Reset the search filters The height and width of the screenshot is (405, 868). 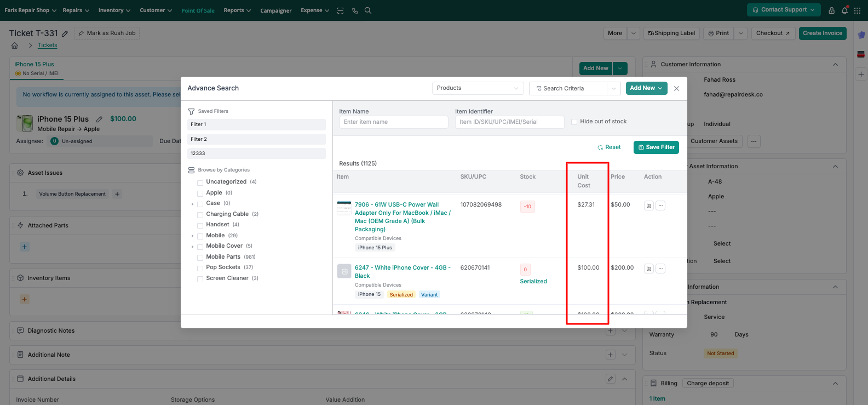[609, 147]
